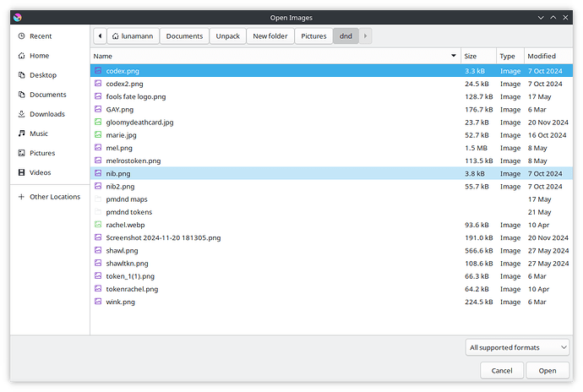Viewport: 583px width, 392px height.
Task: Click the Music note icon in sidebar
Action: (x=21, y=133)
